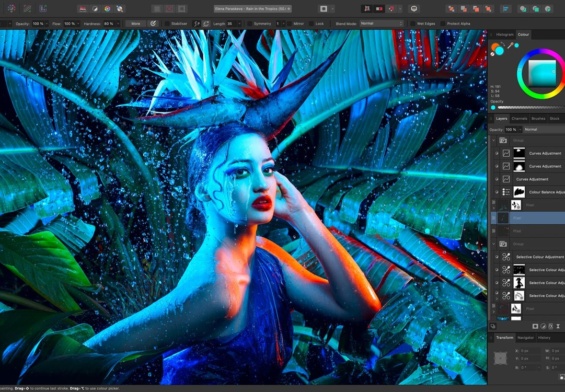The image size is (565, 392).
Task: Enable the Protect Alpha checkbox
Action: [442, 24]
